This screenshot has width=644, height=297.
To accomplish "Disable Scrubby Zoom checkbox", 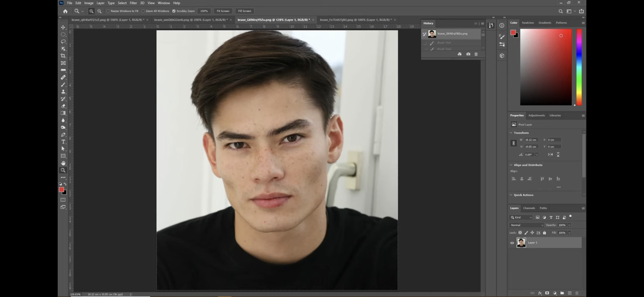I will (x=174, y=11).
